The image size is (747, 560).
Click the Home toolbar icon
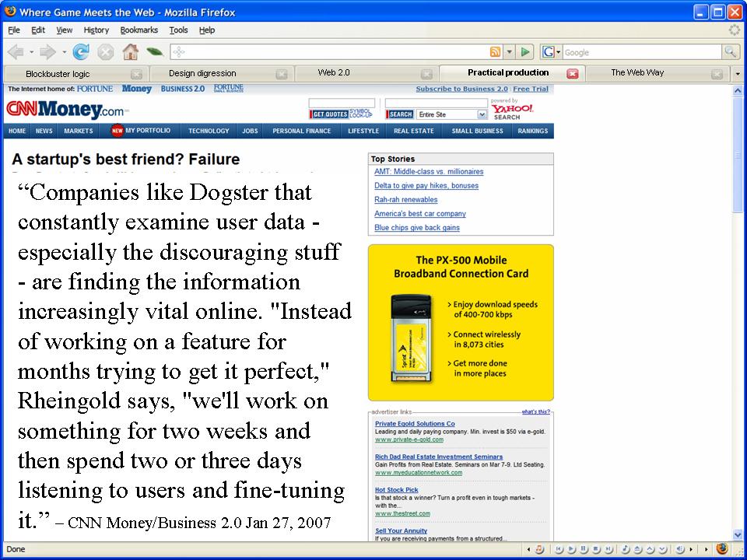tap(130, 51)
